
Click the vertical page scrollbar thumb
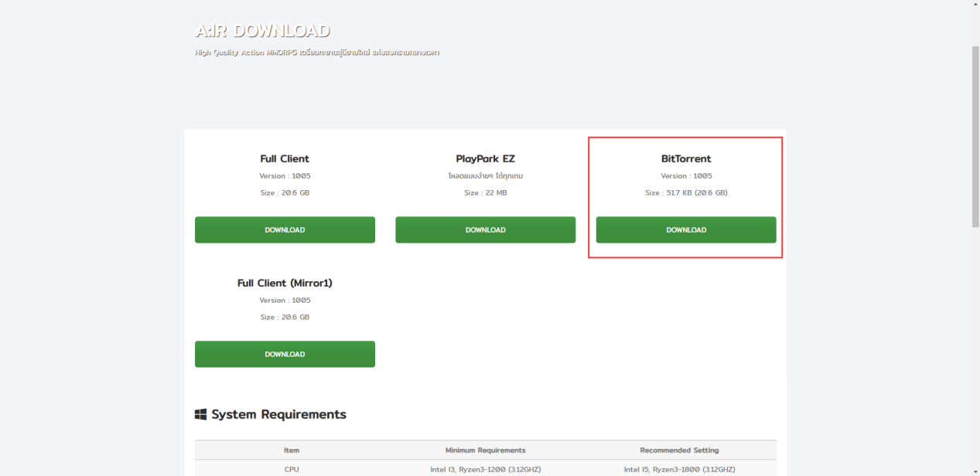coord(975,135)
